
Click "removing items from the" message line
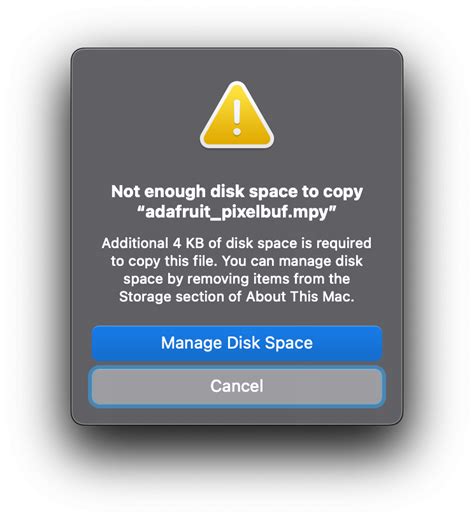click(268, 279)
